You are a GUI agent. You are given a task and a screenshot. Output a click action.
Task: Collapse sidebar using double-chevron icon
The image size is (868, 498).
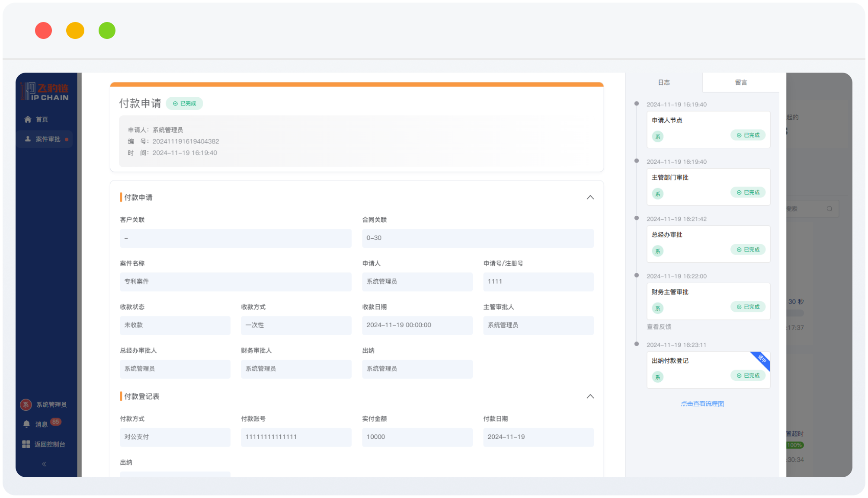click(44, 464)
